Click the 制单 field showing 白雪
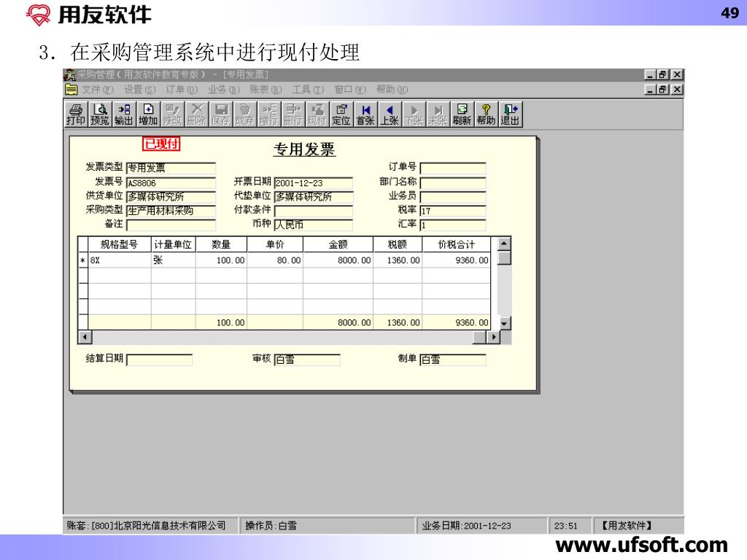Screen dimensions: 747x560 452,359
